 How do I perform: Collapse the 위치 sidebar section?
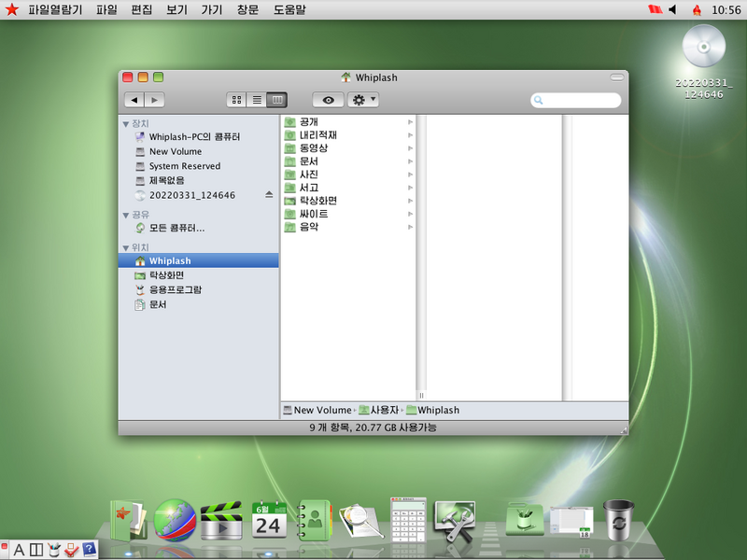point(126,247)
